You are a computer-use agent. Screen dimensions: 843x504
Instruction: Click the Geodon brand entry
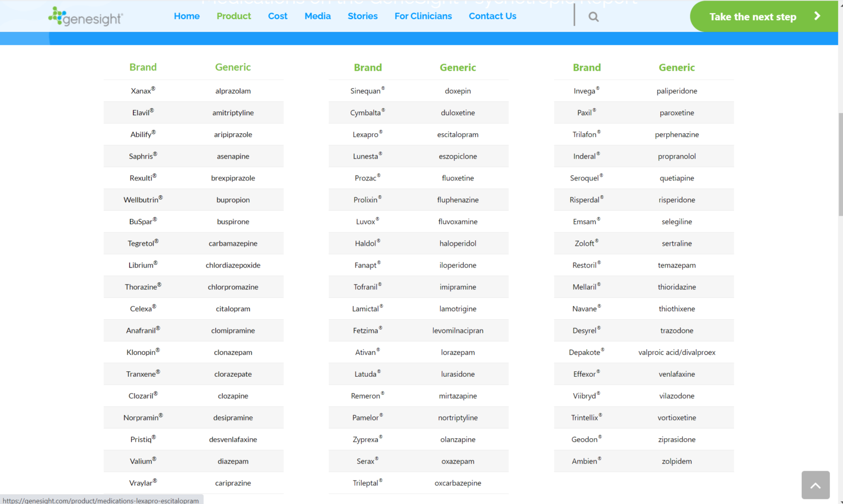coord(587,439)
